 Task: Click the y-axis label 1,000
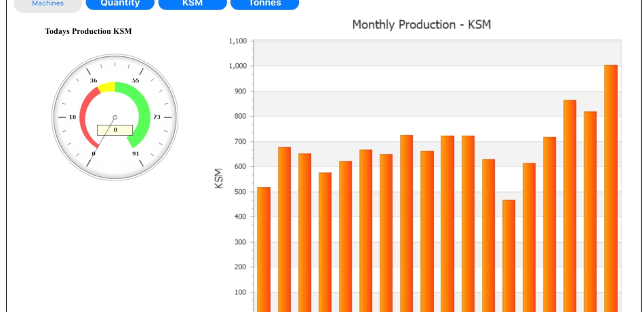point(237,66)
